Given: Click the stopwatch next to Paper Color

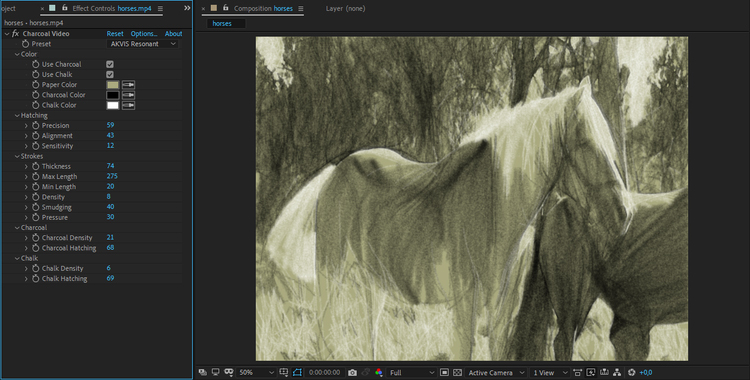Looking at the screenshot, I should tap(35, 85).
